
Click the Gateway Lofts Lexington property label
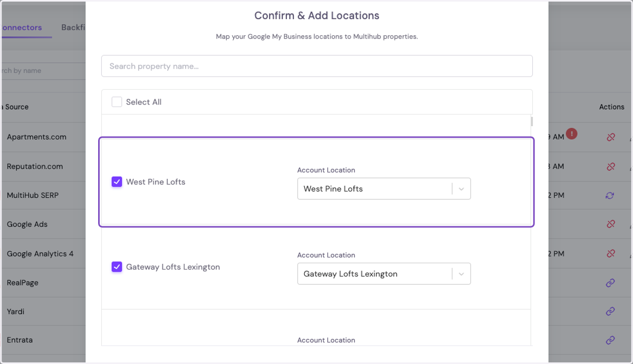point(173,267)
